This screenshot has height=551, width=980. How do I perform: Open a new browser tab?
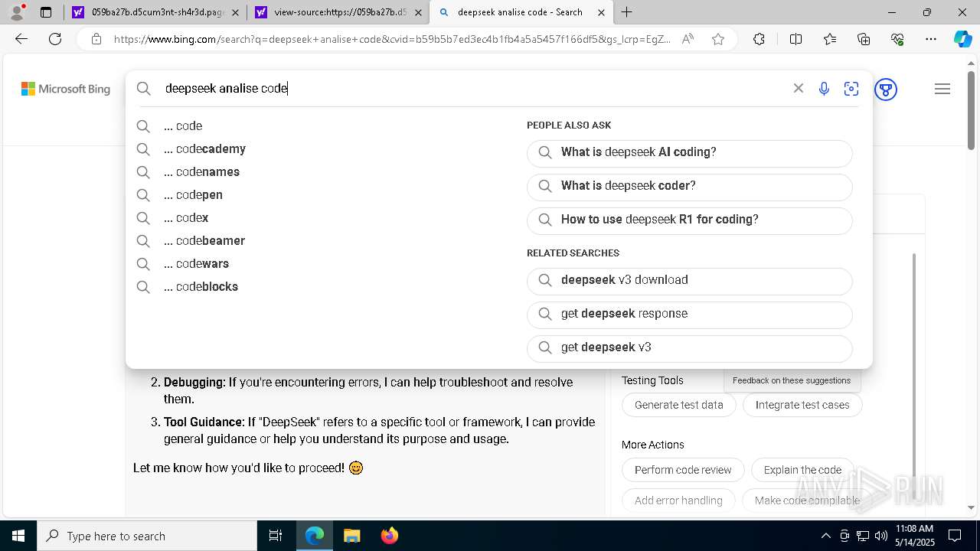[627, 12]
